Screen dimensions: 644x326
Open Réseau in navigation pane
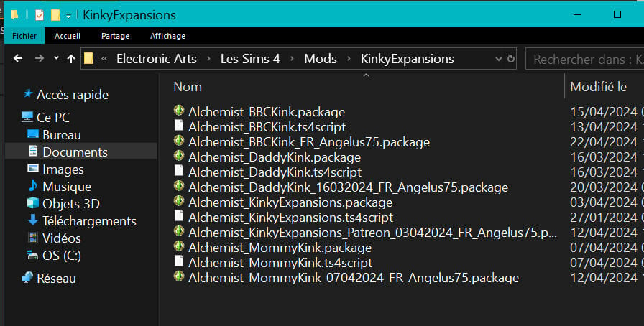(56, 279)
